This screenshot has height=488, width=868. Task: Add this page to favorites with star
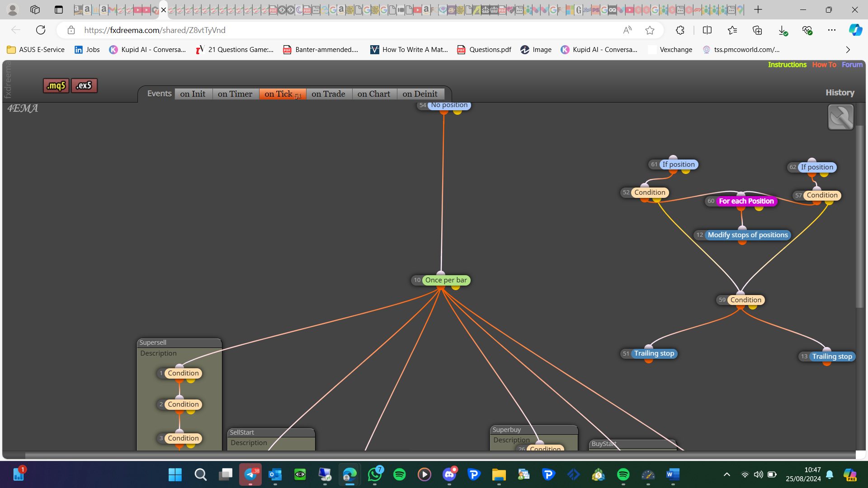point(650,30)
